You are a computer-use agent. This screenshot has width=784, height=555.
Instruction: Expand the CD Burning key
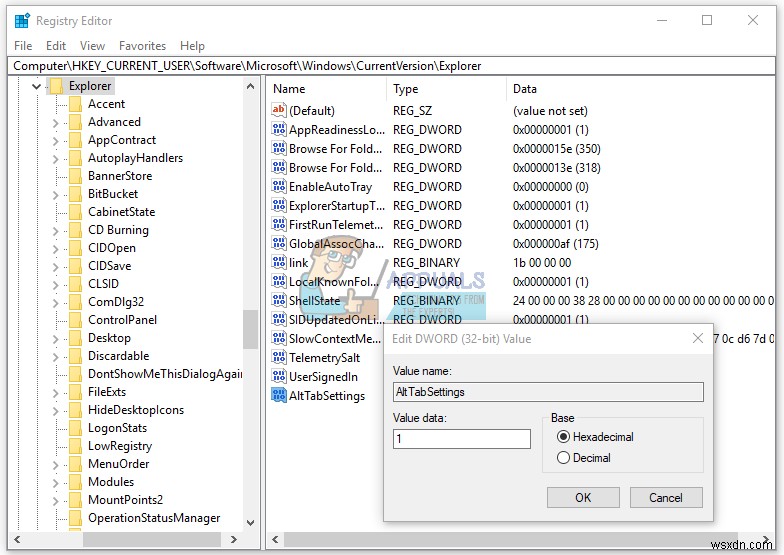(56, 230)
